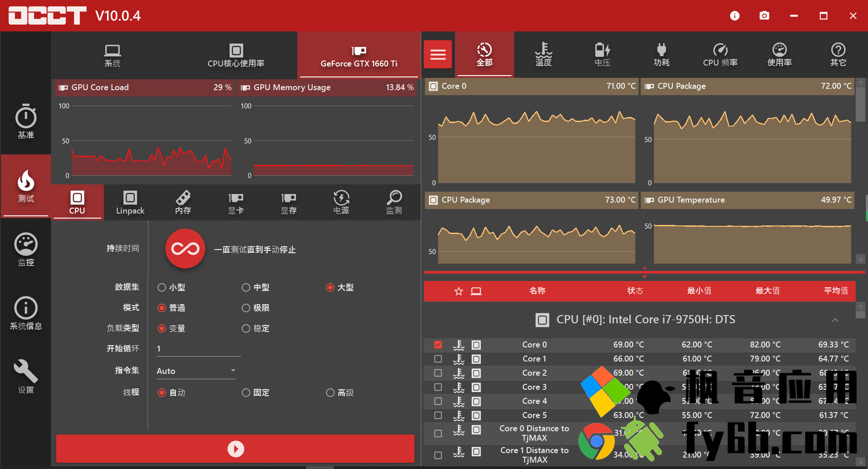Filter sensors by CPU 频率
This screenshot has height=469, width=868.
(720, 55)
